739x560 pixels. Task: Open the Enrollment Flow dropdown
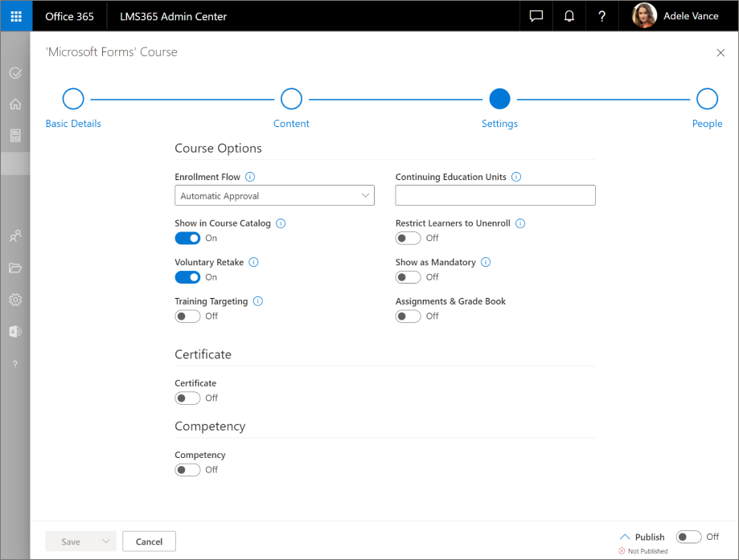pos(274,195)
